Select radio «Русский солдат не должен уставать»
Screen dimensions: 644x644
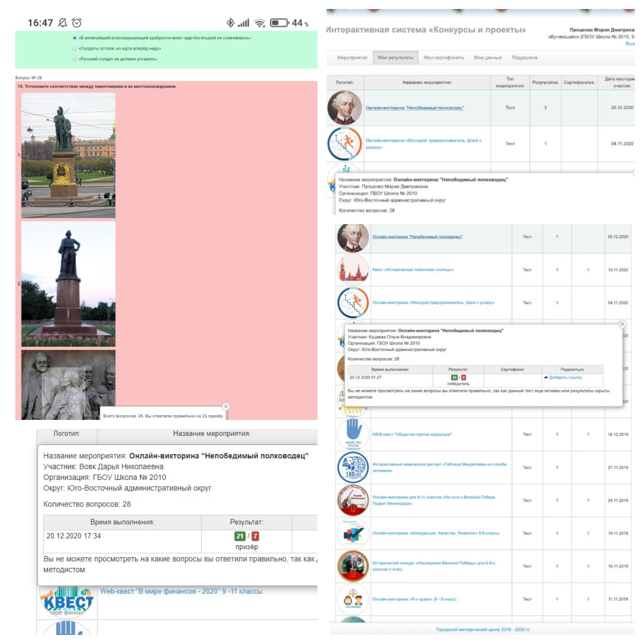tap(75, 59)
